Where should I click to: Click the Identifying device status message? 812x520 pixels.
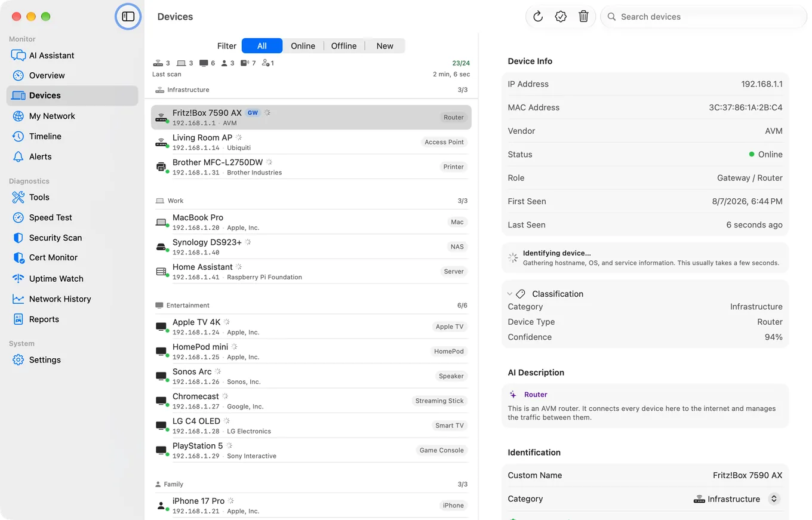(x=645, y=258)
